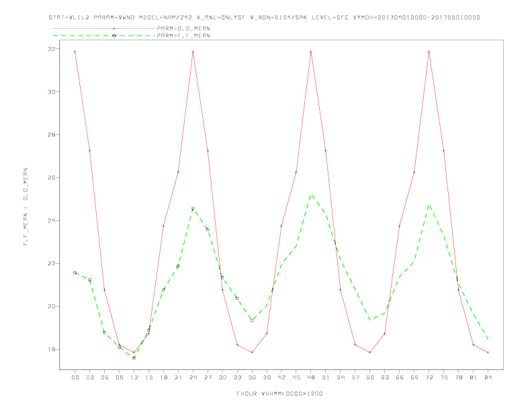Click red line final marker at hour 84
532x411 pixels.
point(488,353)
